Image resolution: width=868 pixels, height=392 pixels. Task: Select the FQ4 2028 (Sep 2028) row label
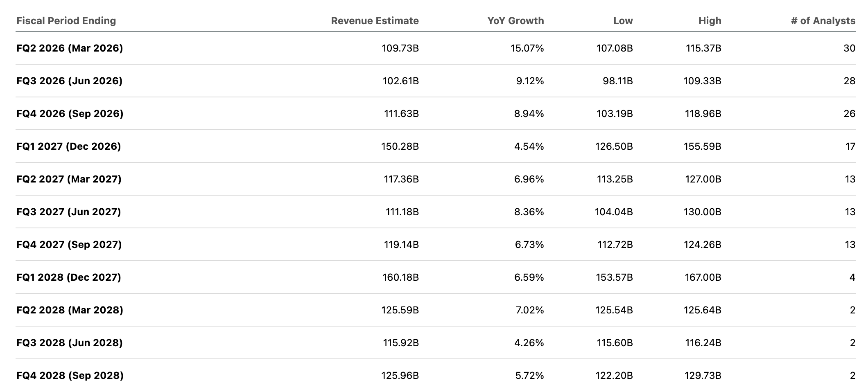coord(70,376)
